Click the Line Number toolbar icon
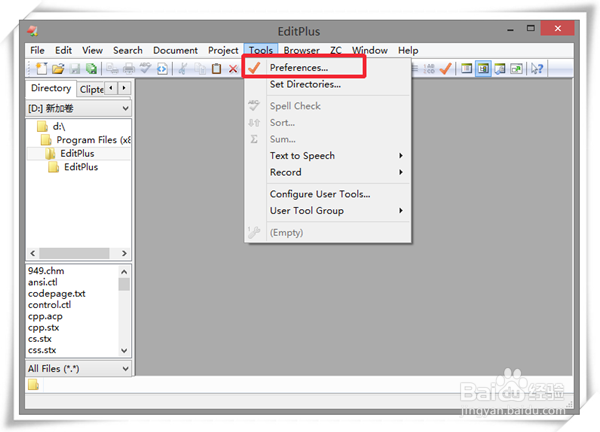 click(x=429, y=69)
